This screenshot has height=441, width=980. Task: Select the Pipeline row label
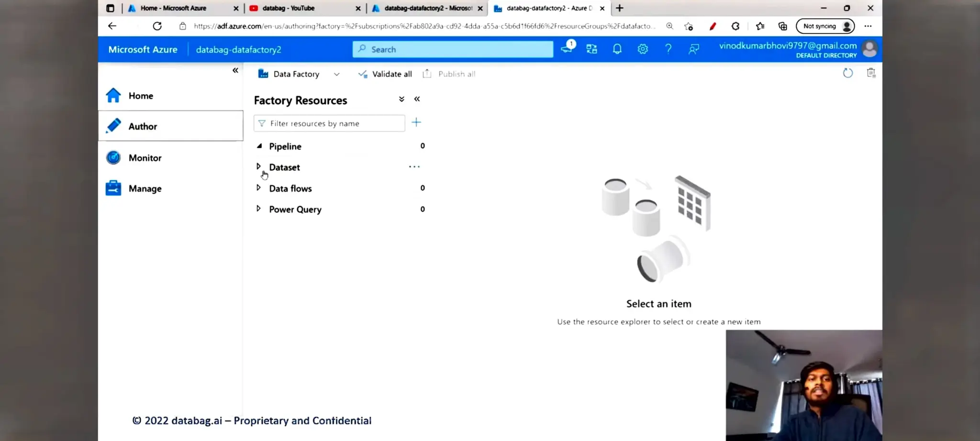(285, 146)
